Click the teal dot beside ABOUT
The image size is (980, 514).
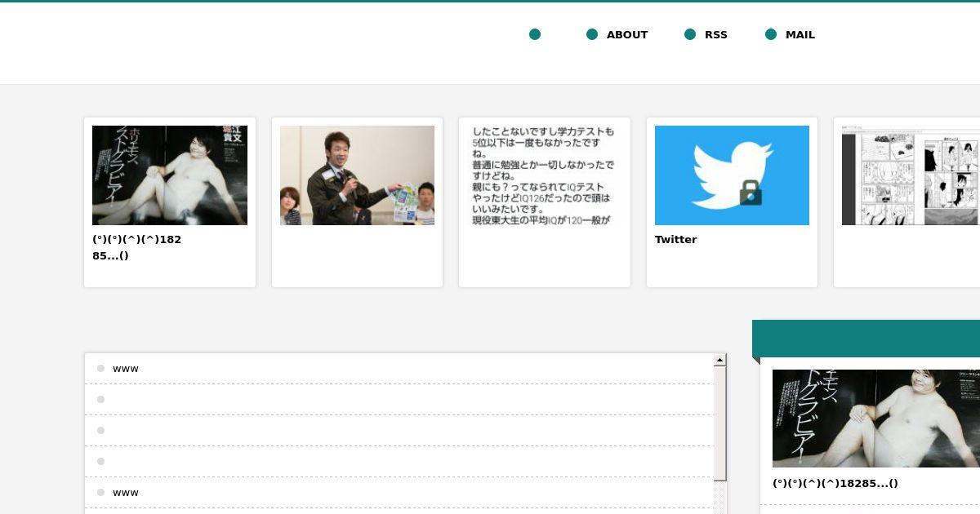pyautogui.click(x=592, y=34)
